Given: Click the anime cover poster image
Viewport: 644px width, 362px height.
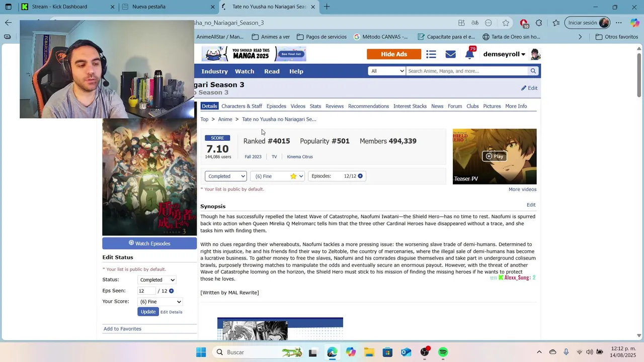Looking at the screenshot, I should click(x=149, y=177).
